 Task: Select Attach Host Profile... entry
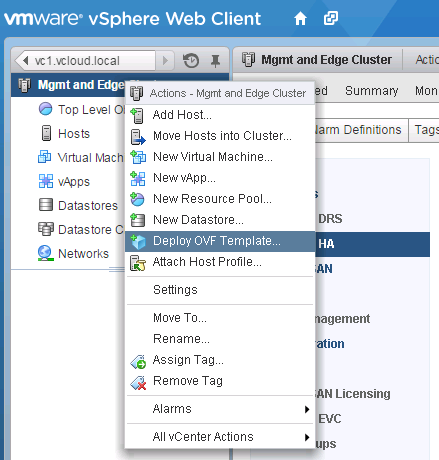point(220,262)
